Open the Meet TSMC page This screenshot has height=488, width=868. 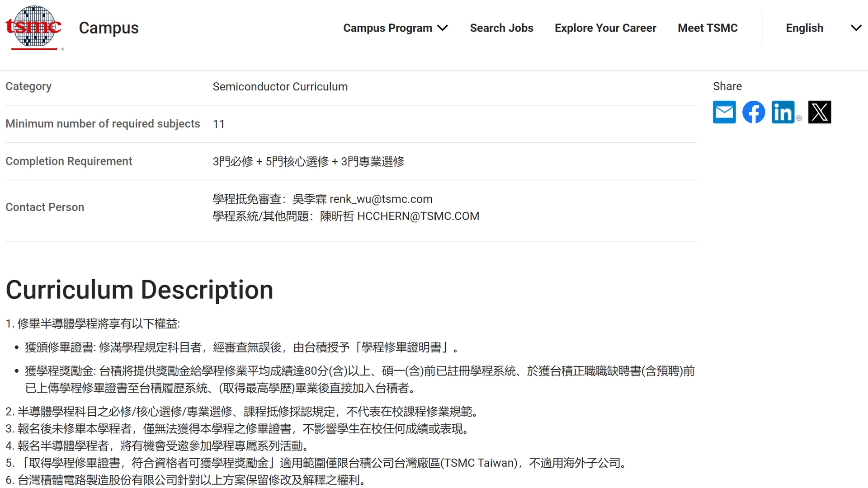[x=708, y=28]
